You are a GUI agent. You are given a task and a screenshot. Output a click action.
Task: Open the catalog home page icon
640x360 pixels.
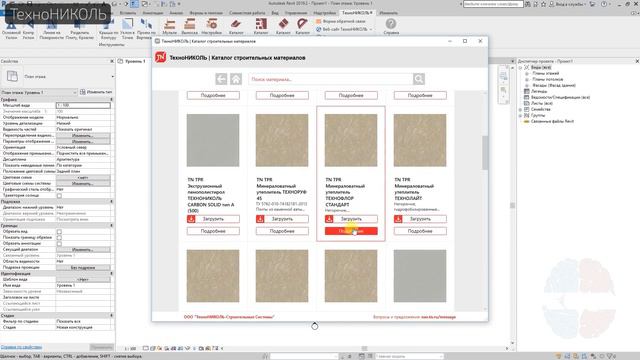coord(236,79)
